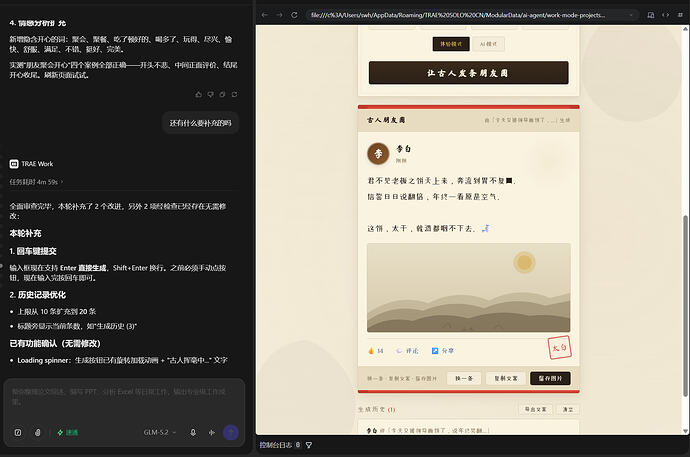Click the 本轮补充 heading in chat
Viewport: 690px width, 457px height.
pos(26,233)
